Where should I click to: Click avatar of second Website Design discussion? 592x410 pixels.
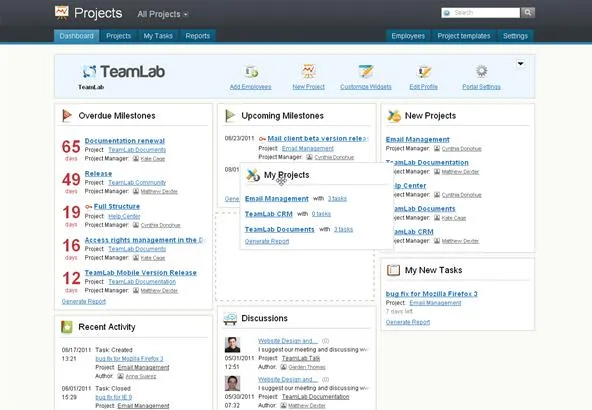pyautogui.click(x=232, y=383)
